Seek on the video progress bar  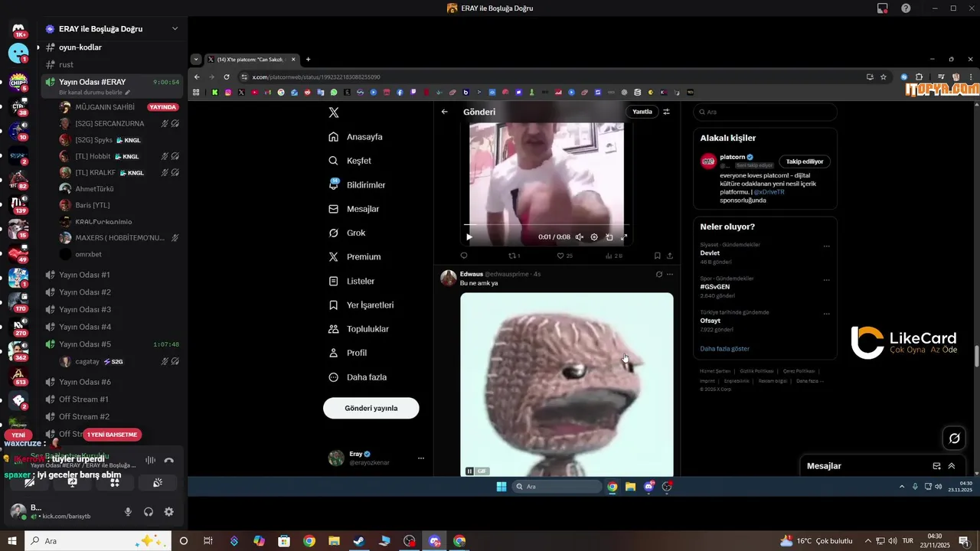pyautogui.click(x=546, y=225)
